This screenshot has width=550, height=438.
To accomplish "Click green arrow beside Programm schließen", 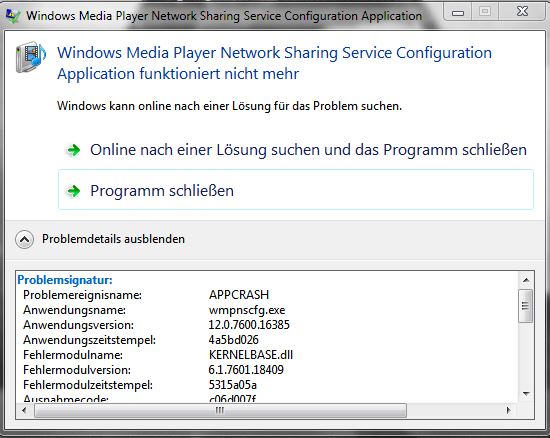I will click(x=74, y=191).
